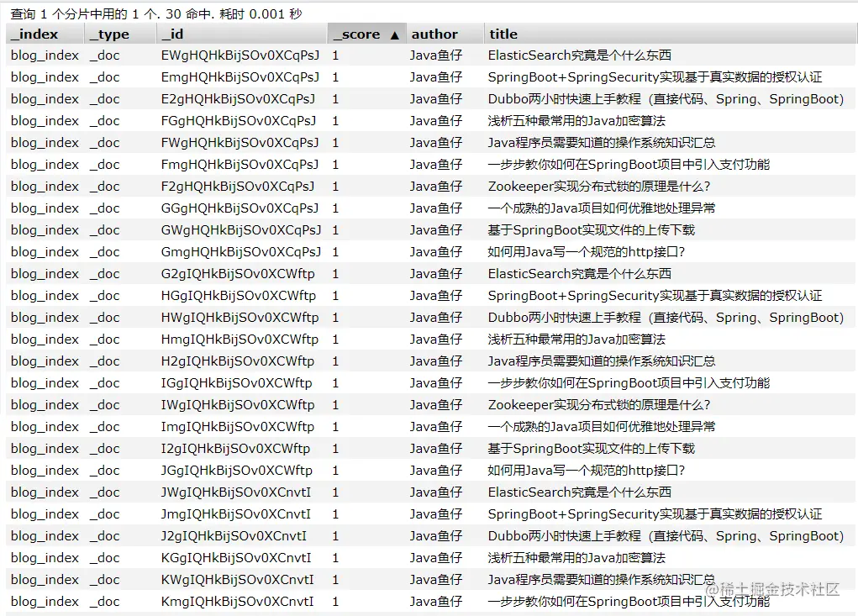Open title of row KGgIQHkBijSOv0XCnvtI
The width and height of the screenshot is (858, 616).
click(x=576, y=558)
